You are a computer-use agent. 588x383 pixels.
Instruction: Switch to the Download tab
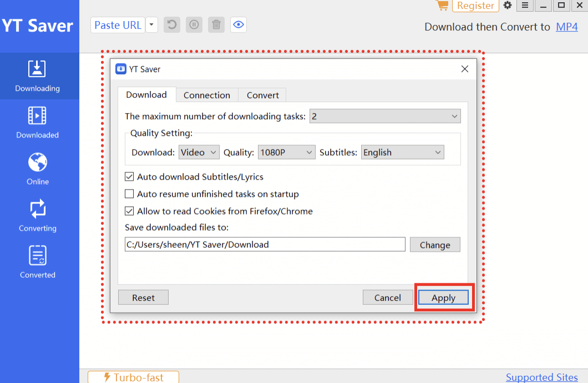tap(146, 95)
